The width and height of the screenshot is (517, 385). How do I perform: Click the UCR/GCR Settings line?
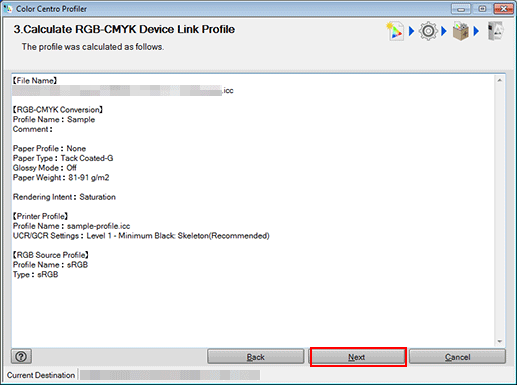pyautogui.click(x=141, y=236)
